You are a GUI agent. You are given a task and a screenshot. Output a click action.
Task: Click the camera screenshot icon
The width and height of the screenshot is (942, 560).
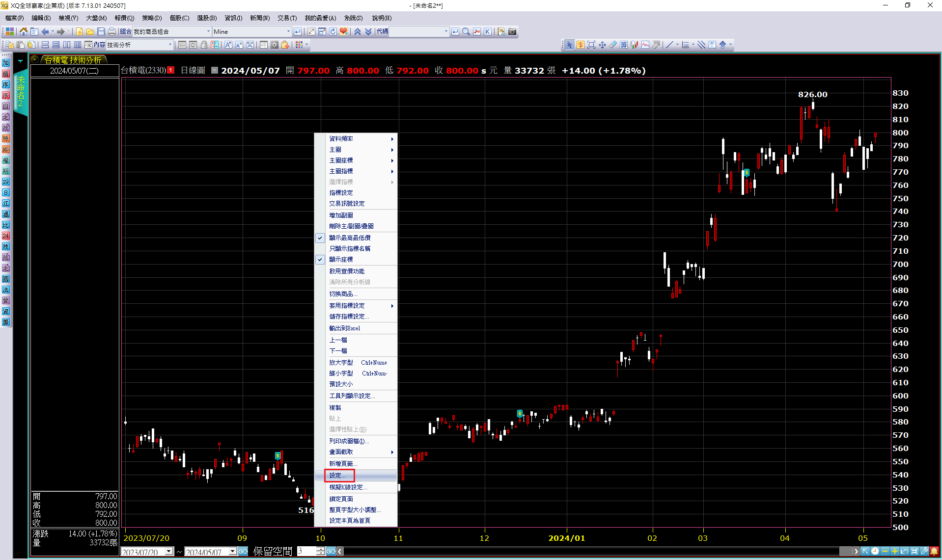tap(512, 31)
